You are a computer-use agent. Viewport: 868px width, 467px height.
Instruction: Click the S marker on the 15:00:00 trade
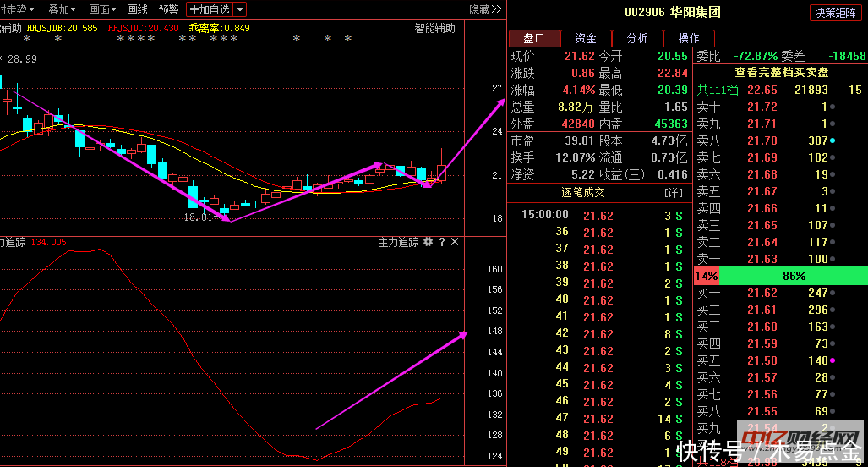coord(678,216)
